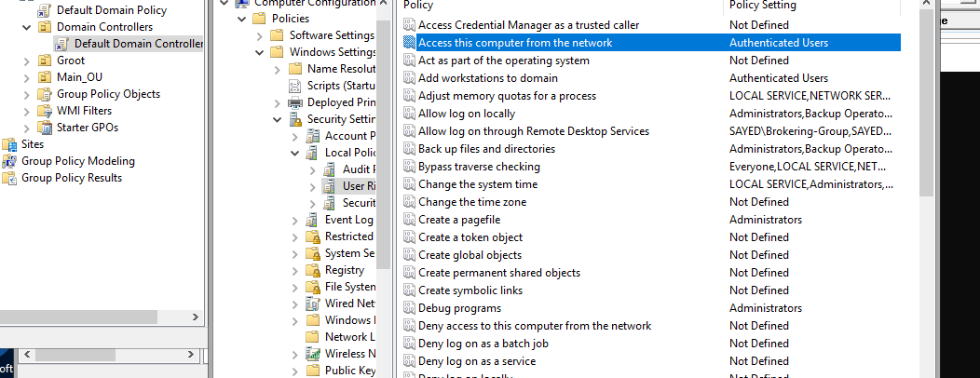The height and width of the screenshot is (378, 980).
Task: Select 'Bypass traverse checking' policy
Action: pos(480,167)
